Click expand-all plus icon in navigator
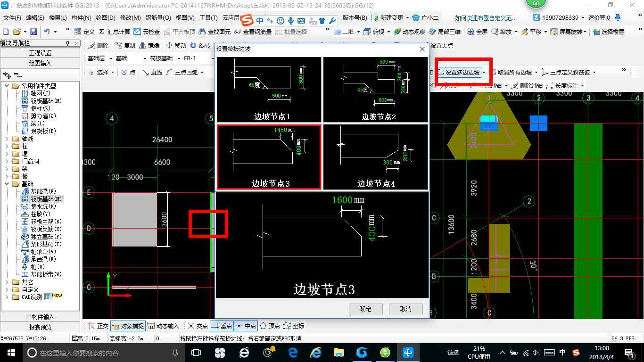Viewport: 644px width, 362px height. click(7, 75)
